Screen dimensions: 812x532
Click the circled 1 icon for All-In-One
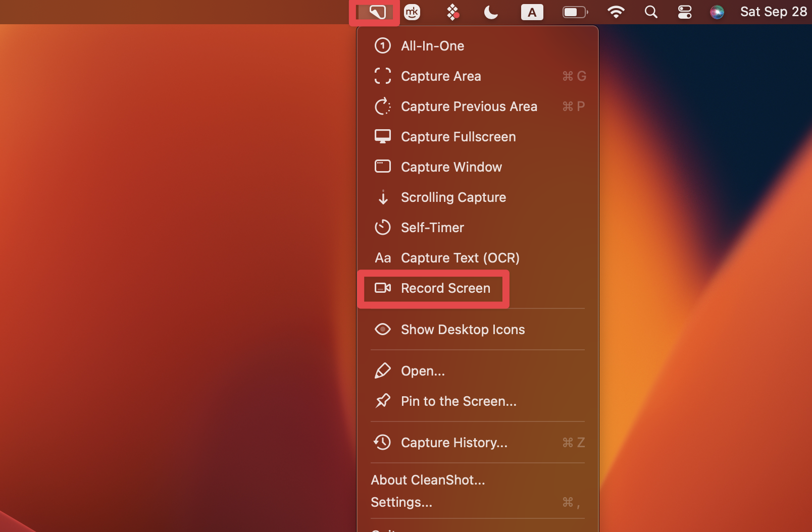[383, 45]
